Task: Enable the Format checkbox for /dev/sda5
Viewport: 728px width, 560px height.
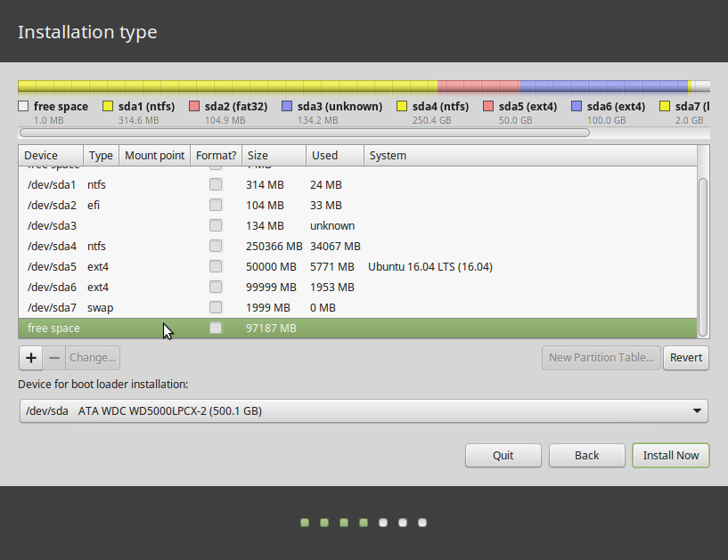Action: [x=216, y=267]
